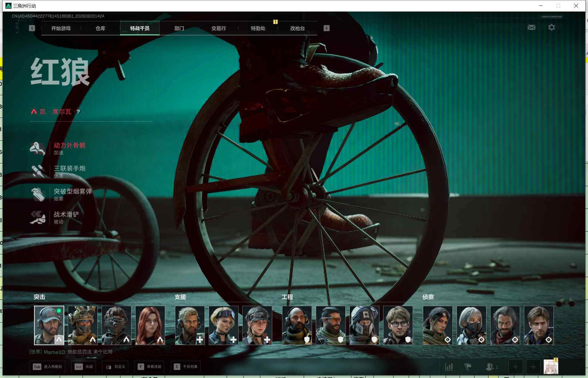
Task: Click the 动力外骨骼 skill name
Action: click(70, 145)
